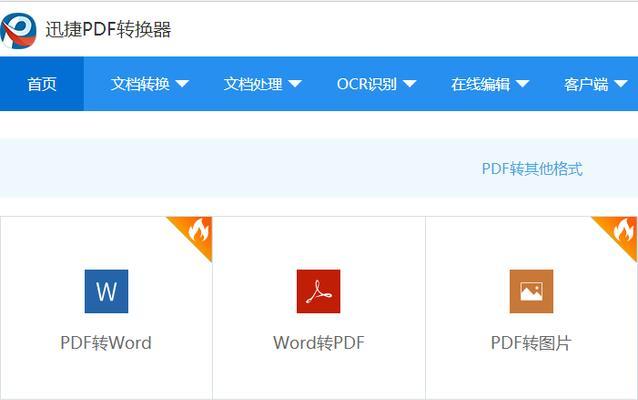This screenshot has height=400, width=638.
Task: Click the red Adobe PDF icon
Action: pyautogui.click(x=319, y=291)
